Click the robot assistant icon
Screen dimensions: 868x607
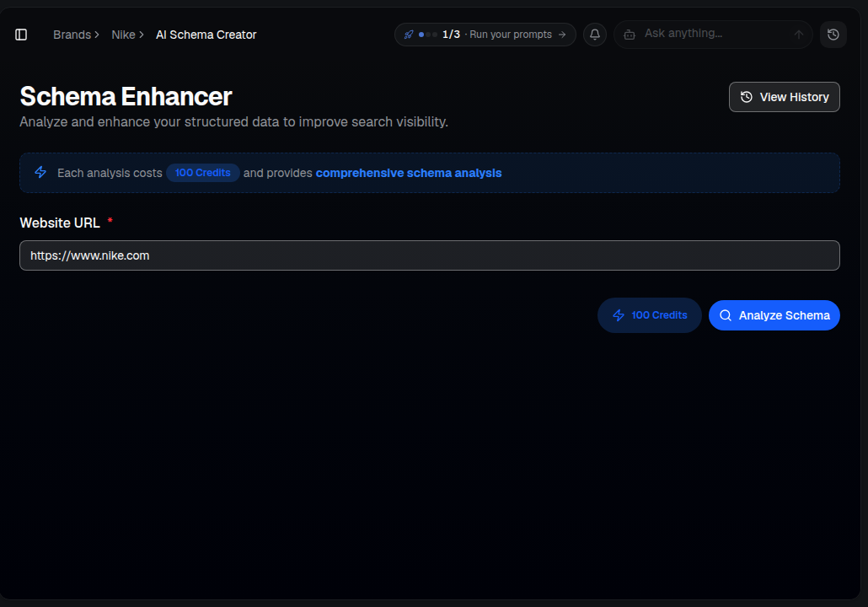point(630,35)
